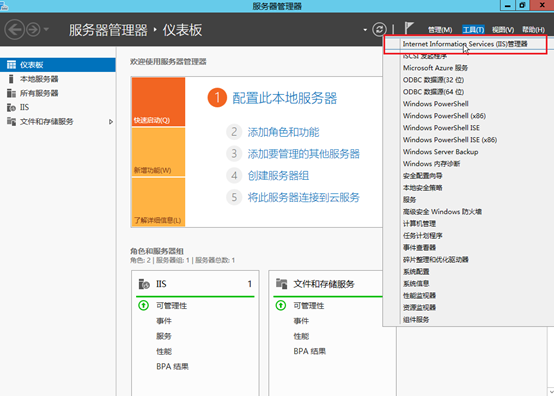Launch Internet Information Services (IIS)管理器
The image size is (554, 396).
465,44
